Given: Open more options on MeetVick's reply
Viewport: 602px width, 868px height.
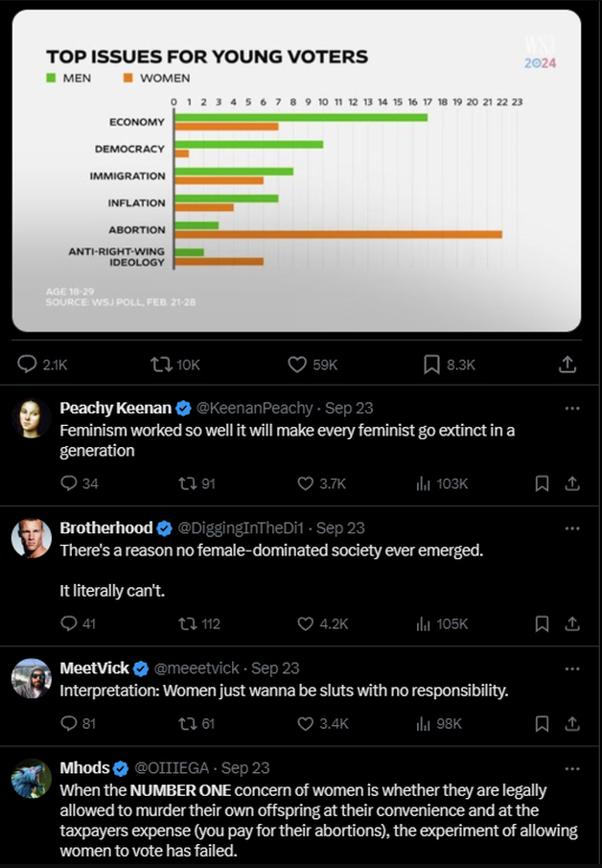Looking at the screenshot, I should (572, 668).
